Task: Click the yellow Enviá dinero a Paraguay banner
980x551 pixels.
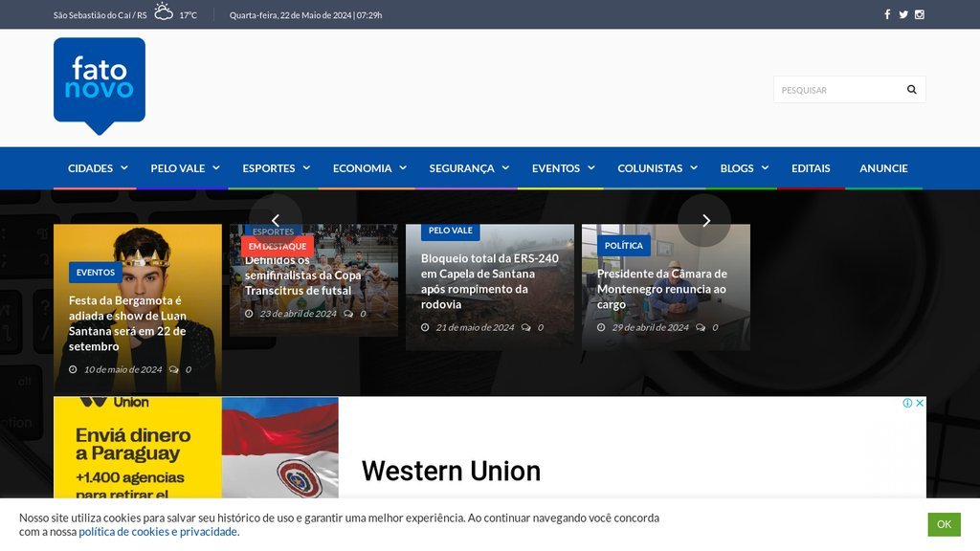Action: pyautogui.click(x=138, y=448)
